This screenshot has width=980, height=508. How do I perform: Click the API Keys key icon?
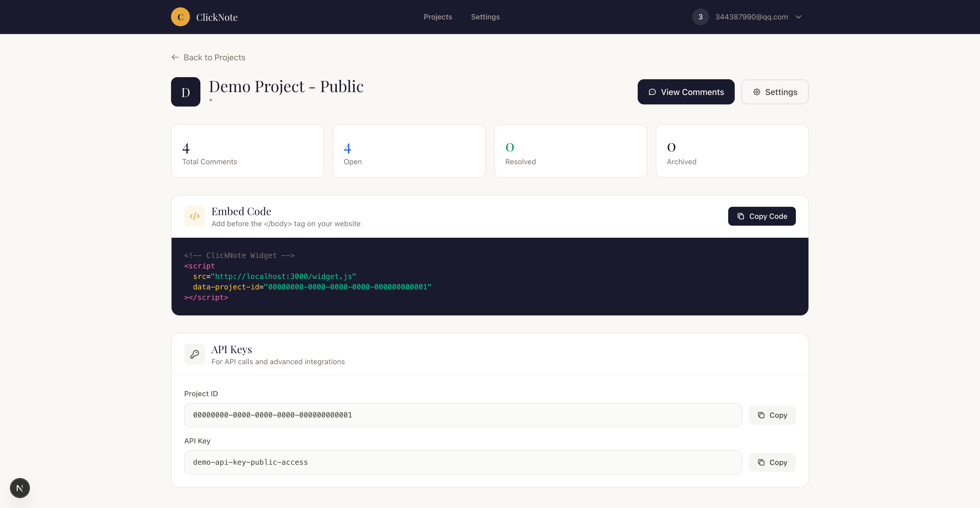point(194,354)
